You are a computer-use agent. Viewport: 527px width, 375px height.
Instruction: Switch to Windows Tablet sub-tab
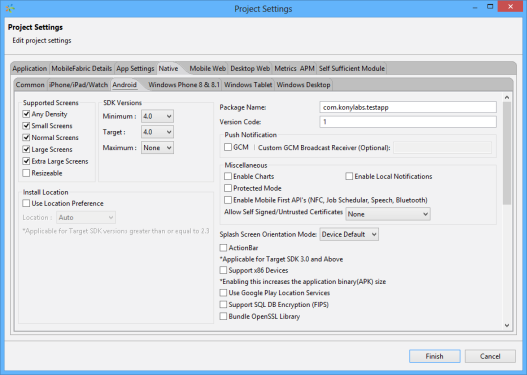pos(248,85)
